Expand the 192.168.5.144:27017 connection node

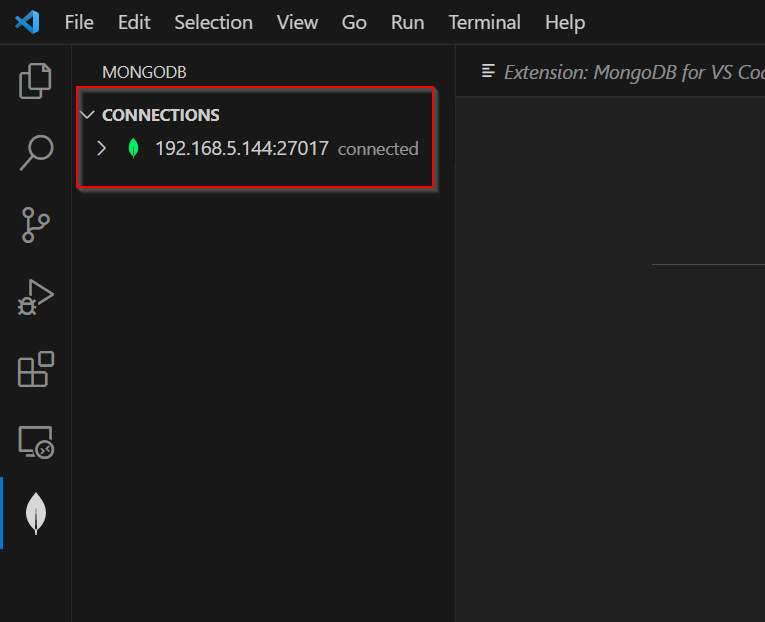101,148
